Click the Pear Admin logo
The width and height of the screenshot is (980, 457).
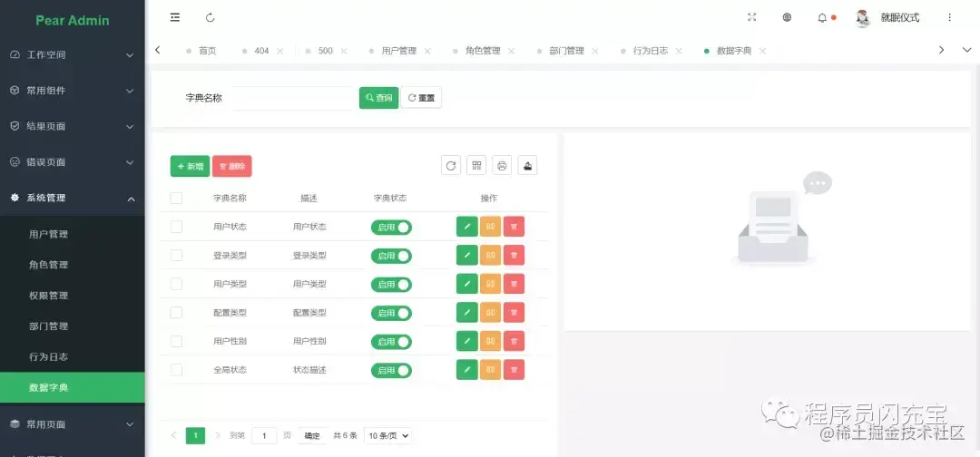73,20
